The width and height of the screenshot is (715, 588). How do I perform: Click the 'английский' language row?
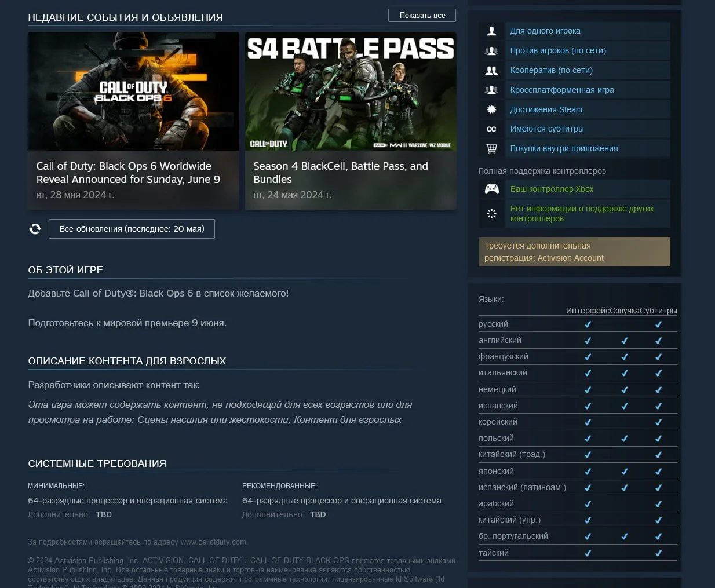578,341
